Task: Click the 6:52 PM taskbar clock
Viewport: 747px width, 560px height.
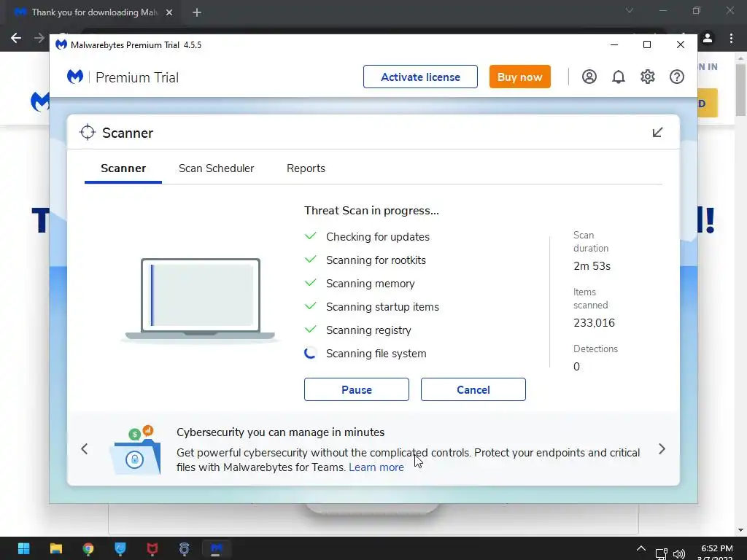Action: pyautogui.click(x=716, y=548)
